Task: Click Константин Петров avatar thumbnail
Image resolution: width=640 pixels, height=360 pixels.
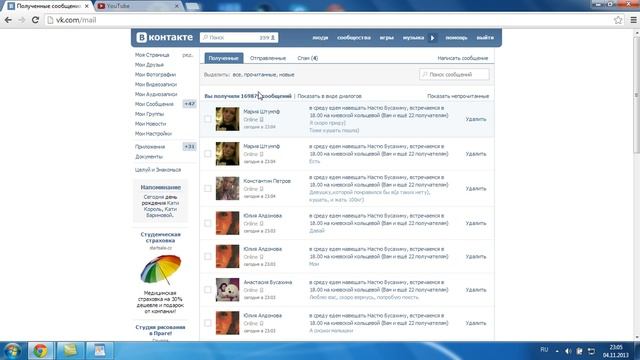Action: [227, 188]
